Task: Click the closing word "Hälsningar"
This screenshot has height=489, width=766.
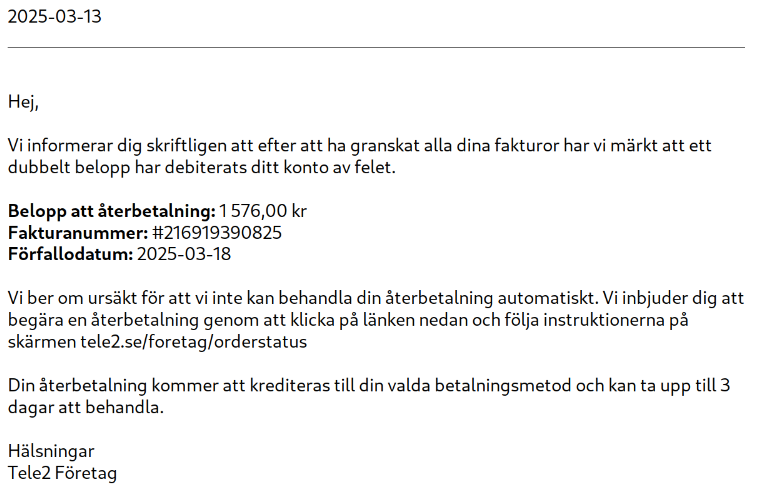Action: (51, 451)
